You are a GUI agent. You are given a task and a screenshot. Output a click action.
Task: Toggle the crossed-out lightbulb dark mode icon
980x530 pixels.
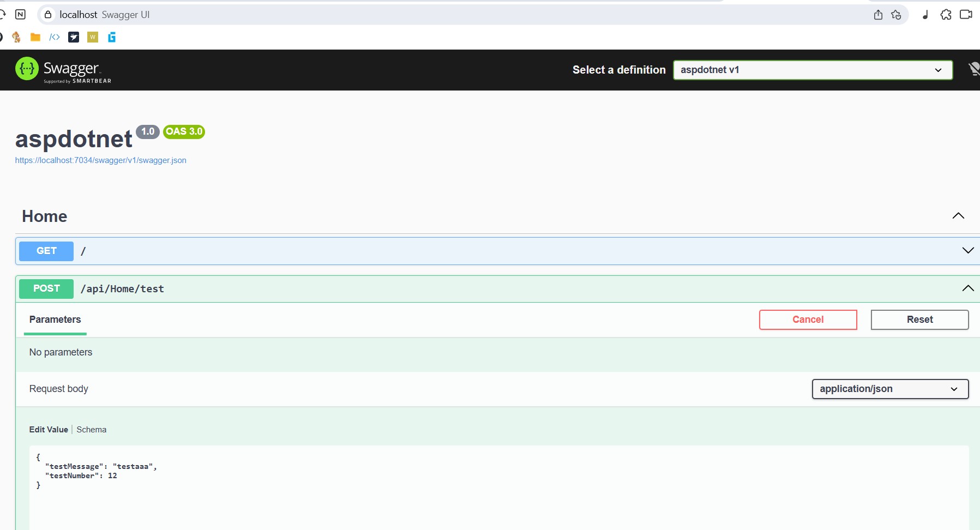(x=973, y=69)
